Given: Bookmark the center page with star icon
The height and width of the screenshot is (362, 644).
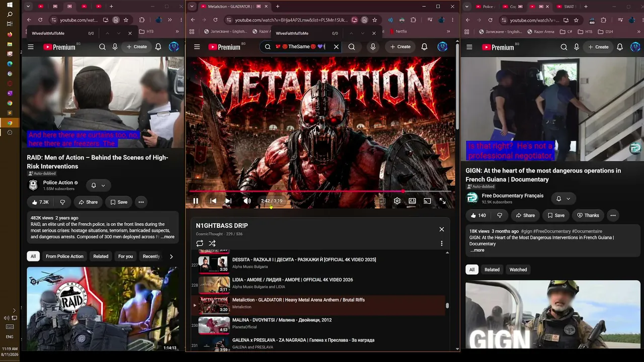Looking at the screenshot, I should 374,20.
